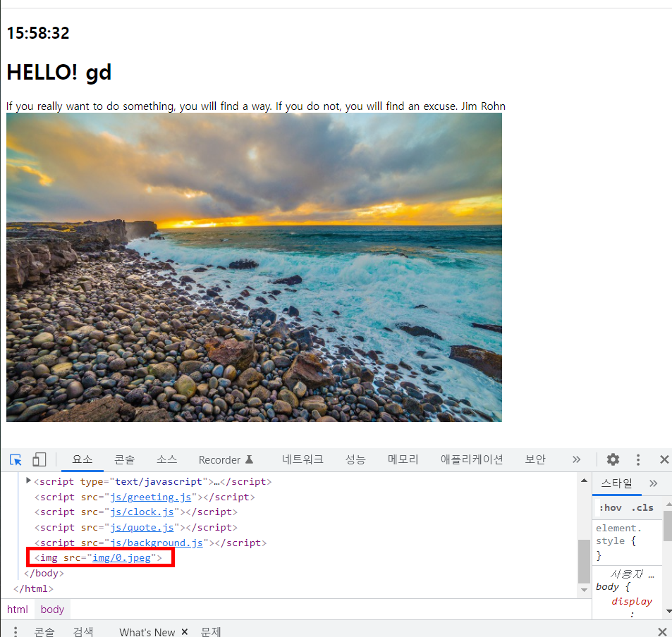Toggle the :hov element state button

610,507
